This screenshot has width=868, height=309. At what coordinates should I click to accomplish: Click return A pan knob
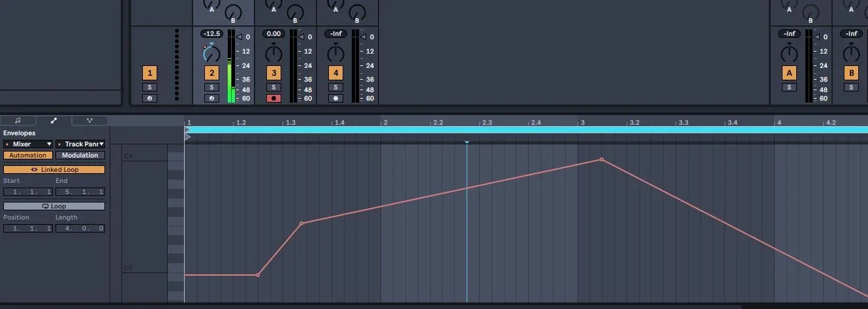click(x=789, y=53)
